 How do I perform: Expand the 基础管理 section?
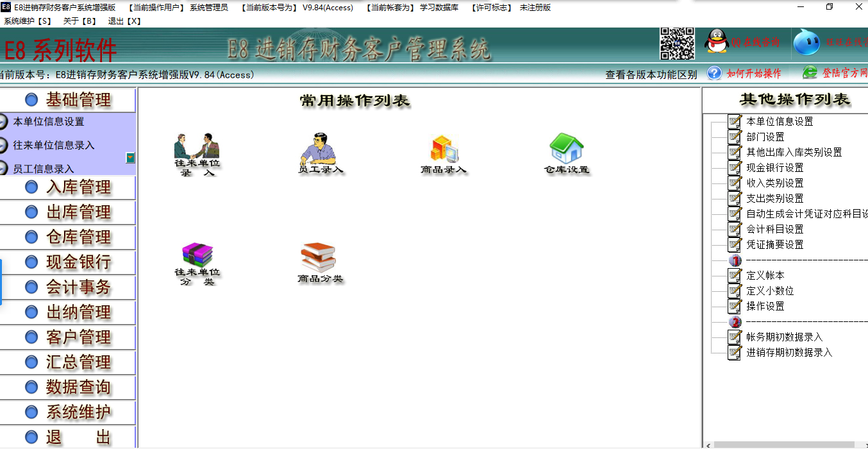click(x=67, y=100)
